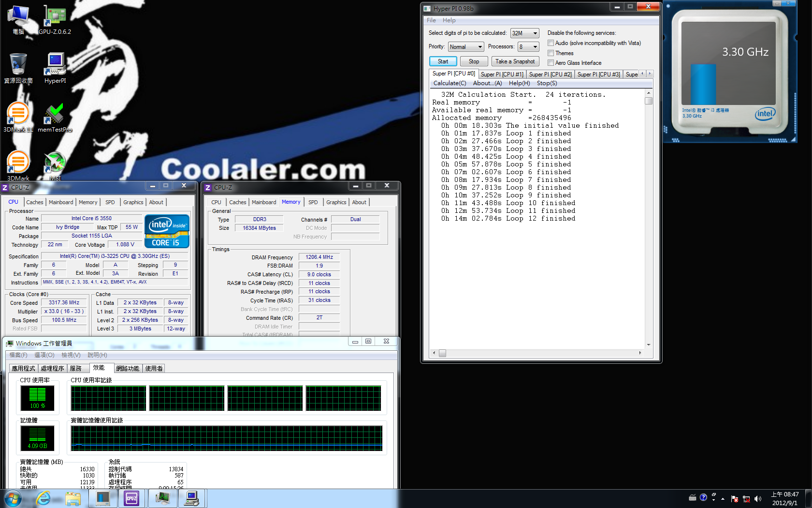Switch to Super PI [CPU #3] tab
The width and height of the screenshot is (812, 508).
click(x=598, y=75)
